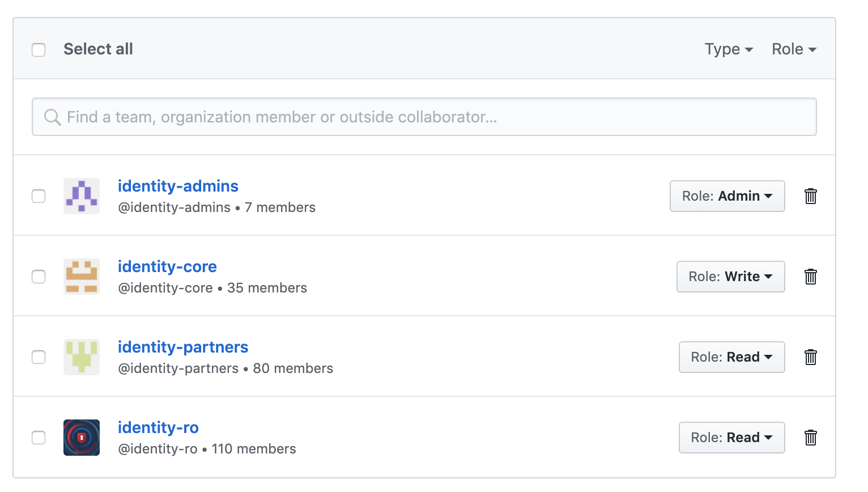Open identity-partners Role: Read dropdown

(731, 357)
